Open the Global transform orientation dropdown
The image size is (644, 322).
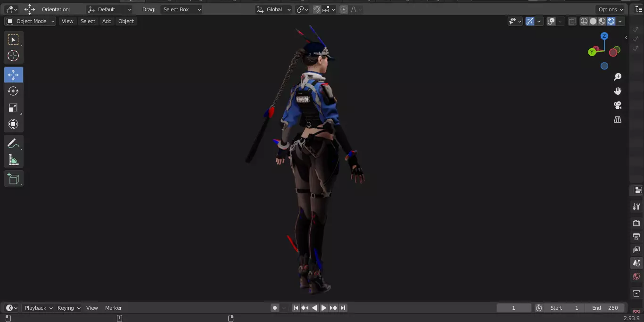point(273,9)
